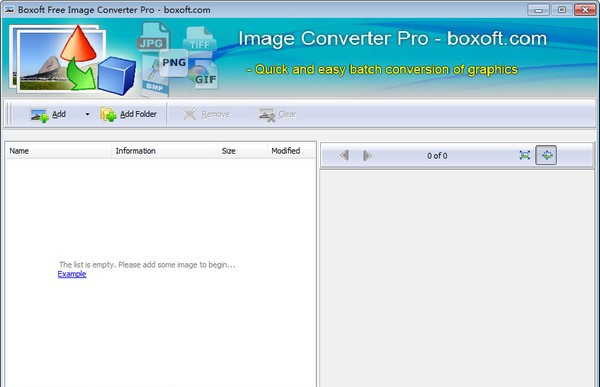
Task: Sort list by Information column header
Action: coord(165,151)
